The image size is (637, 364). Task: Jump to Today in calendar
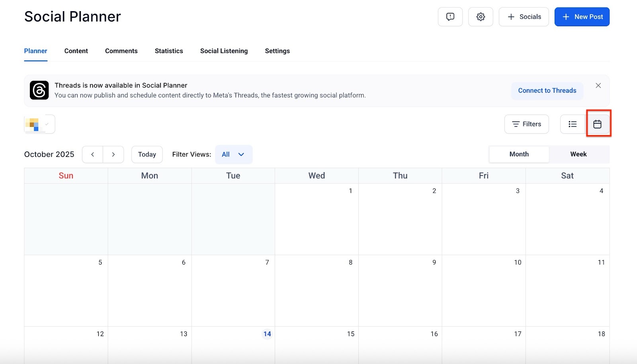click(147, 154)
